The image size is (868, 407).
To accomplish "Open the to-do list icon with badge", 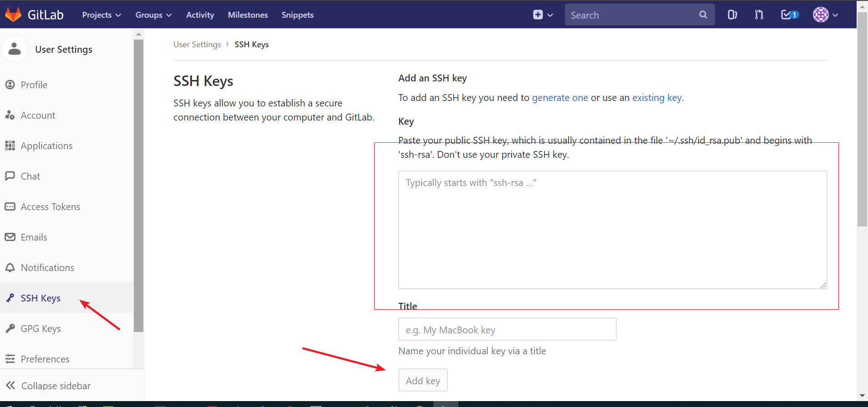I will click(789, 15).
